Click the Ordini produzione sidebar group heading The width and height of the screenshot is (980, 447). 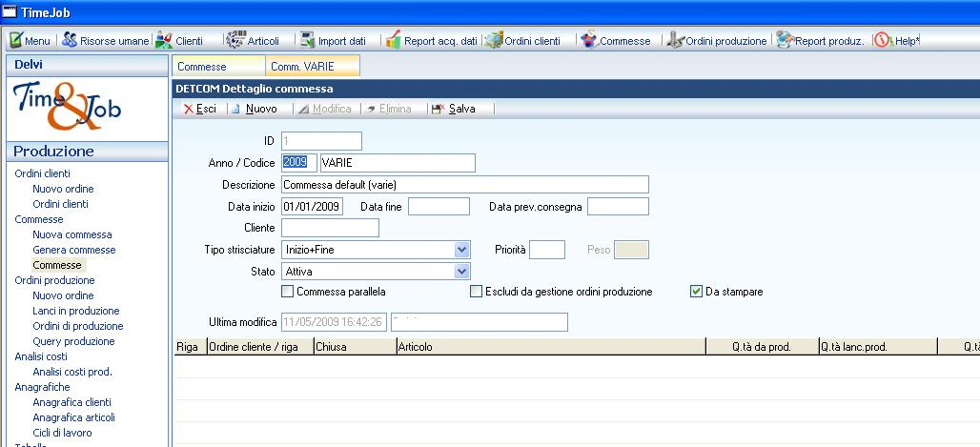[x=55, y=280]
